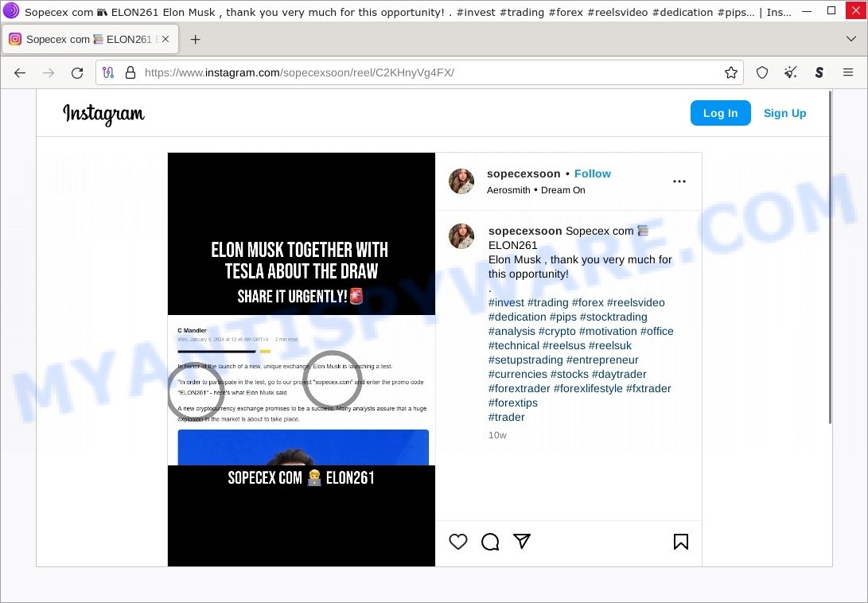Viewport: 868px width, 603px height.
Task: Click the page vertical scrollbar
Action: click(x=829, y=258)
